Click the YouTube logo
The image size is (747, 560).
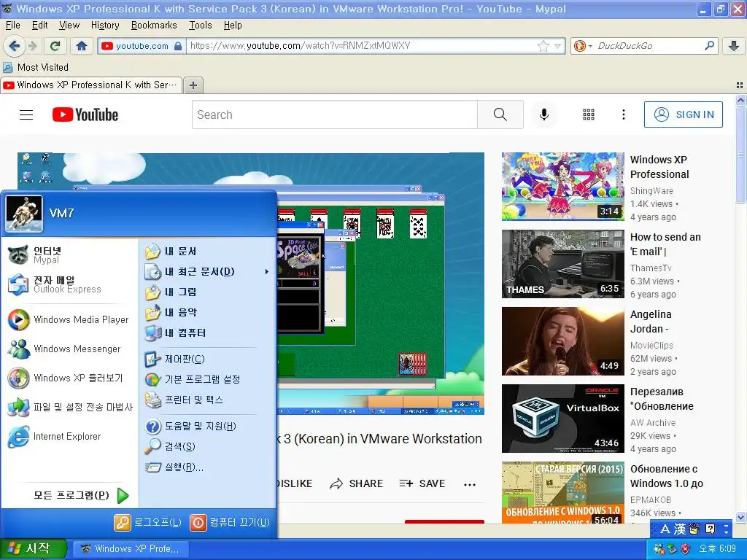coord(85,114)
